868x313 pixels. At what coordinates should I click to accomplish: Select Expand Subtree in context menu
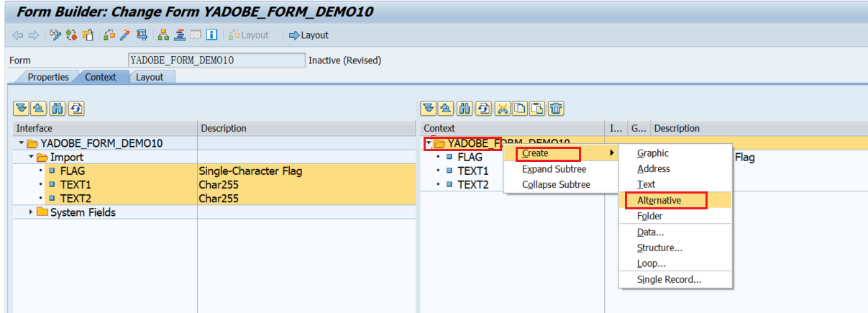coord(554,169)
